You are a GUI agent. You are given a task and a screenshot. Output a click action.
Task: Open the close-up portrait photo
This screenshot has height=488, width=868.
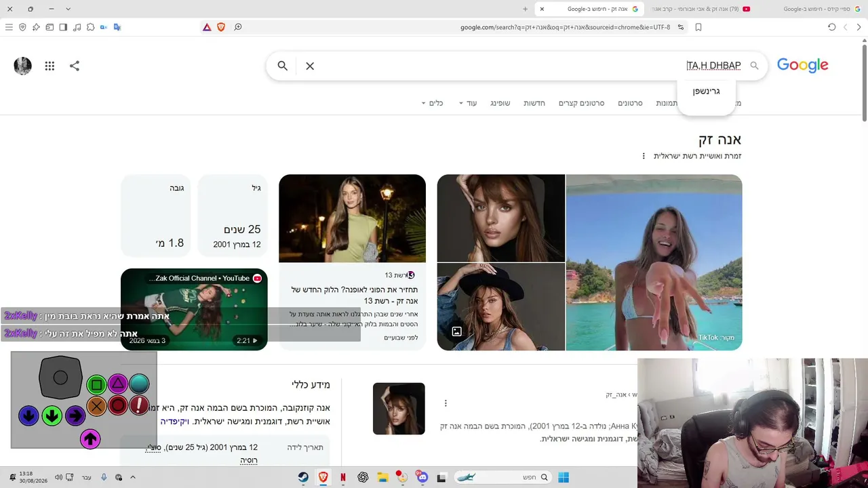pyautogui.click(x=501, y=218)
